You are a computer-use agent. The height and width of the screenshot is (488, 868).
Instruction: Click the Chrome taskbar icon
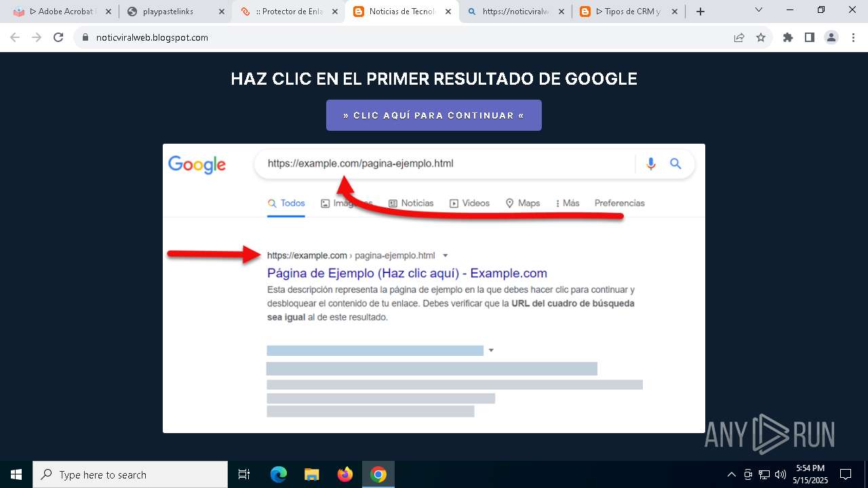pos(378,474)
